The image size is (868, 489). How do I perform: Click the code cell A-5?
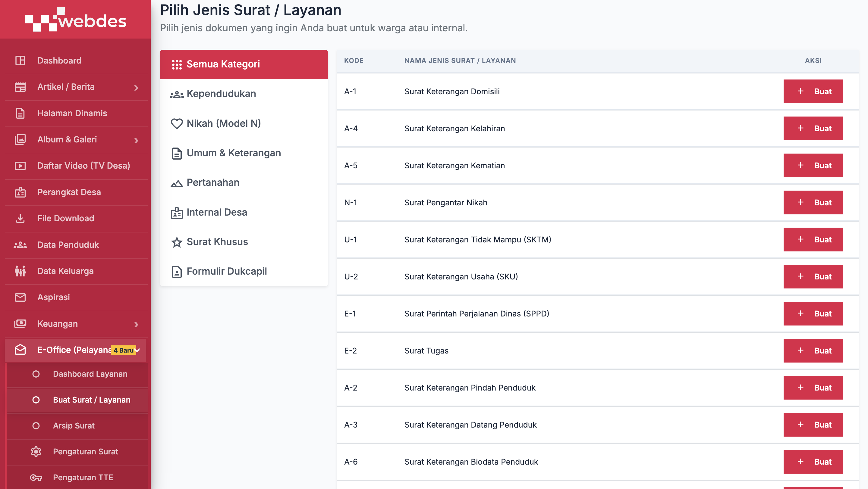[x=351, y=166]
